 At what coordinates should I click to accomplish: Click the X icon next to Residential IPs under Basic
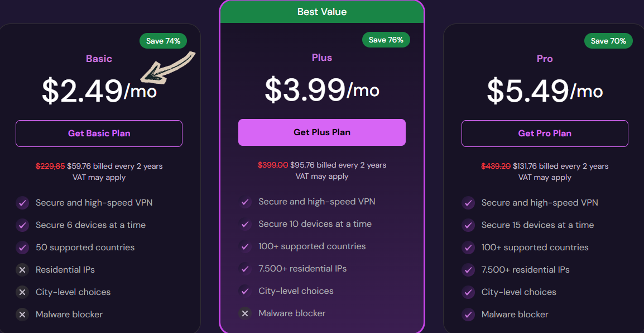pyautogui.click(x=22, y=269)
